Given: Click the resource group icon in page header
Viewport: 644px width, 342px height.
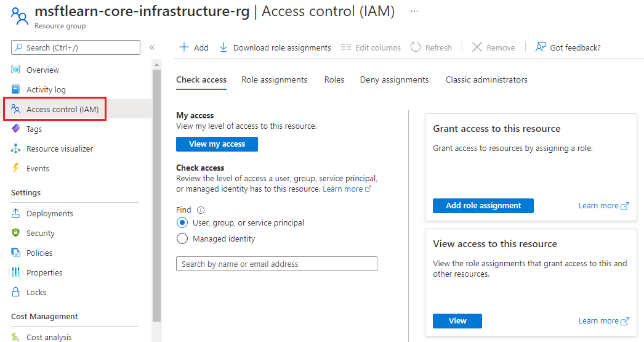Looking at the screenshot, I should click(20, 16).
